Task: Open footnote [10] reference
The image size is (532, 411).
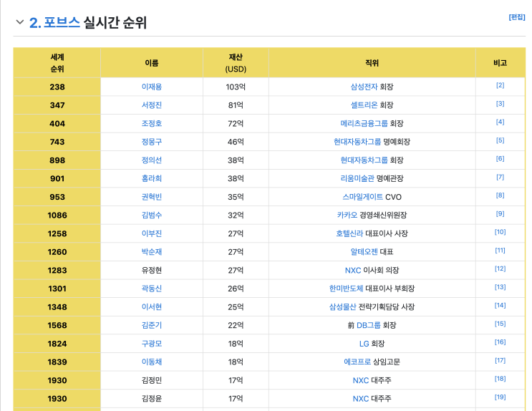Action: click(500, 232)
